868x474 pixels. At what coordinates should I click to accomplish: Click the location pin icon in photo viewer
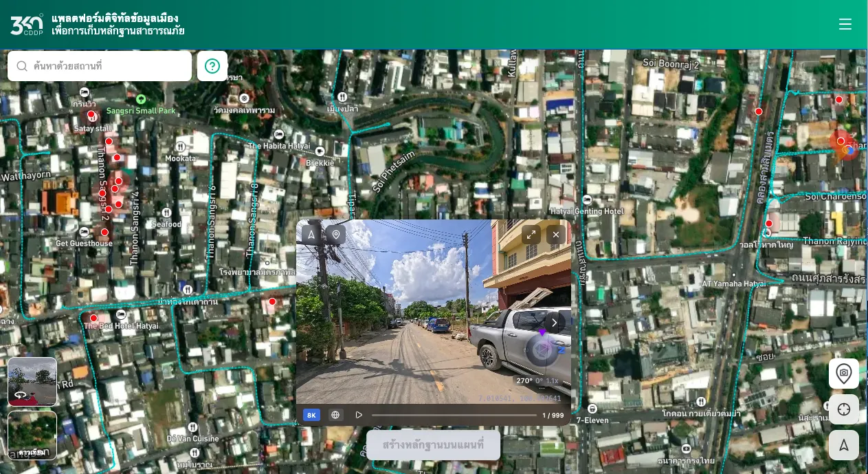336,235
